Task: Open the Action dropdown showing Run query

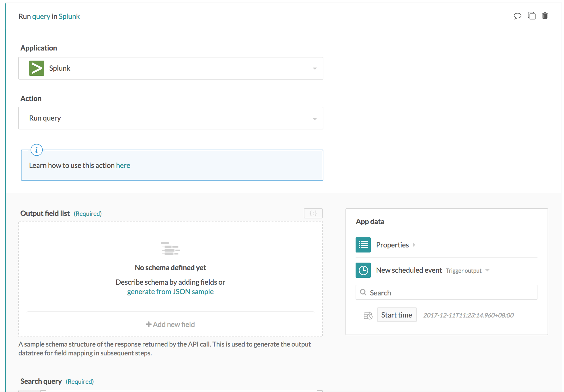Action: pos(171,118)
